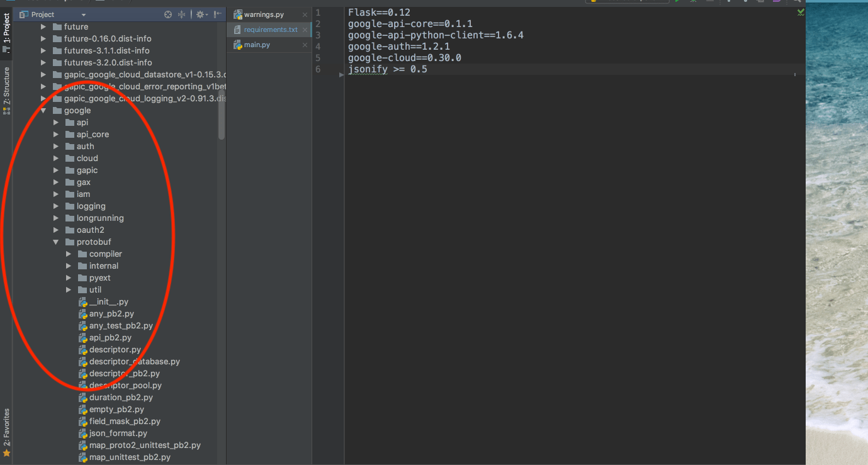Toggle the 1: Project side tab
This screenshot has height=465, width=868.
pyautogui.click(x=6, y=33)
